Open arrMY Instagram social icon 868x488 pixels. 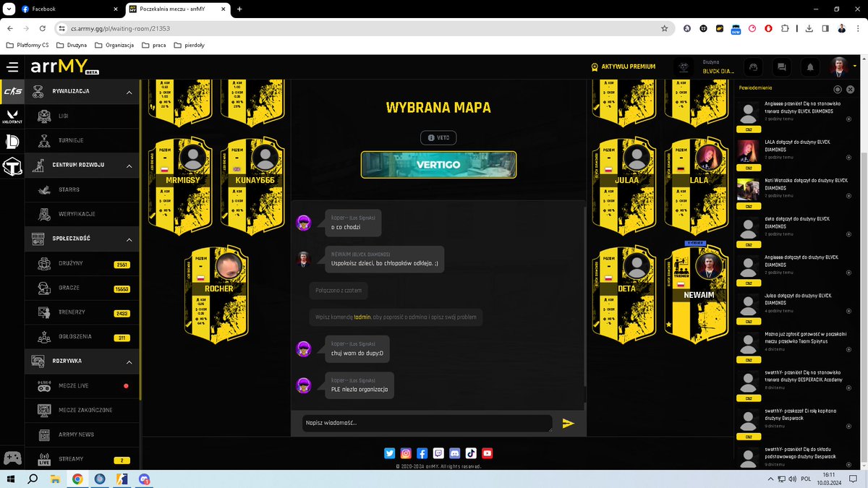click(x=406, y=453)
